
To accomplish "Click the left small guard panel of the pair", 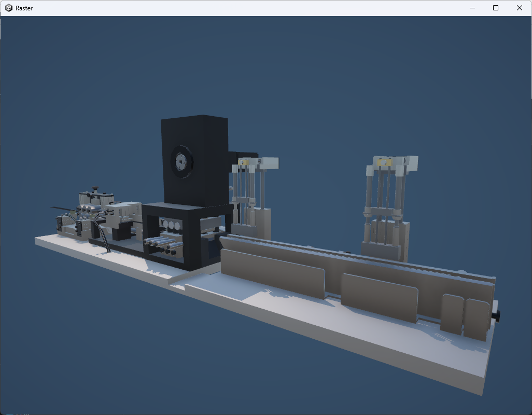I will click(452, 313).
